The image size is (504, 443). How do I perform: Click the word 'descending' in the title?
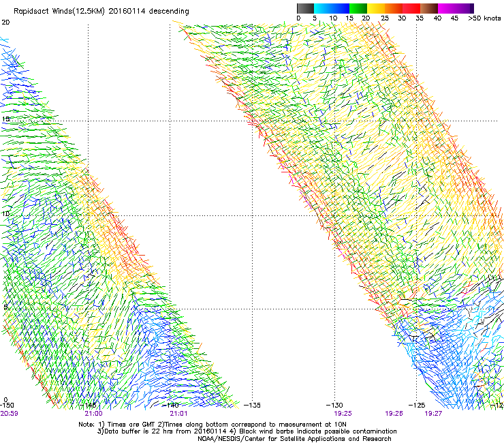click(169, 12)
